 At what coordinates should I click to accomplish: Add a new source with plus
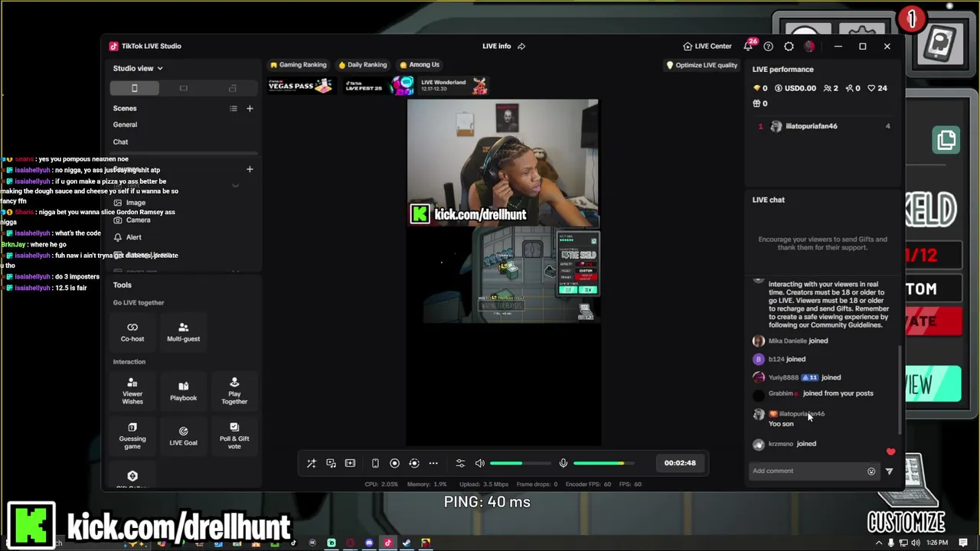250,169
